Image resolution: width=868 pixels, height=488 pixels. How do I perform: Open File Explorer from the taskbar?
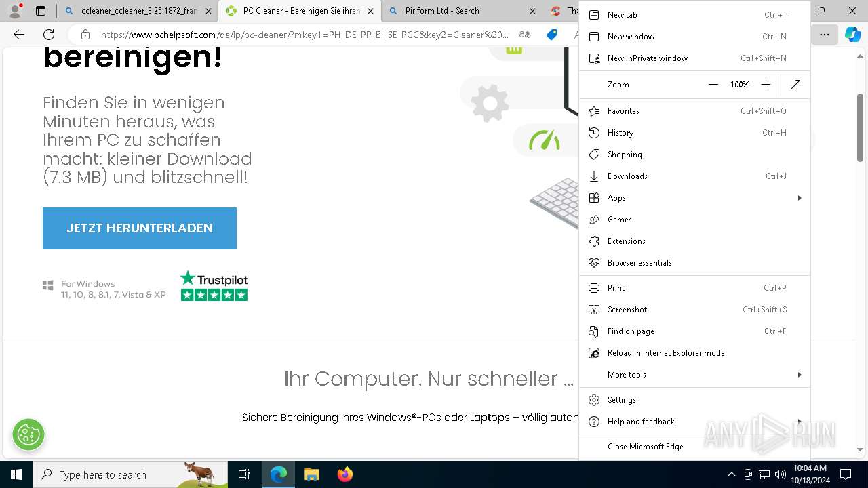tap(311, 474)
